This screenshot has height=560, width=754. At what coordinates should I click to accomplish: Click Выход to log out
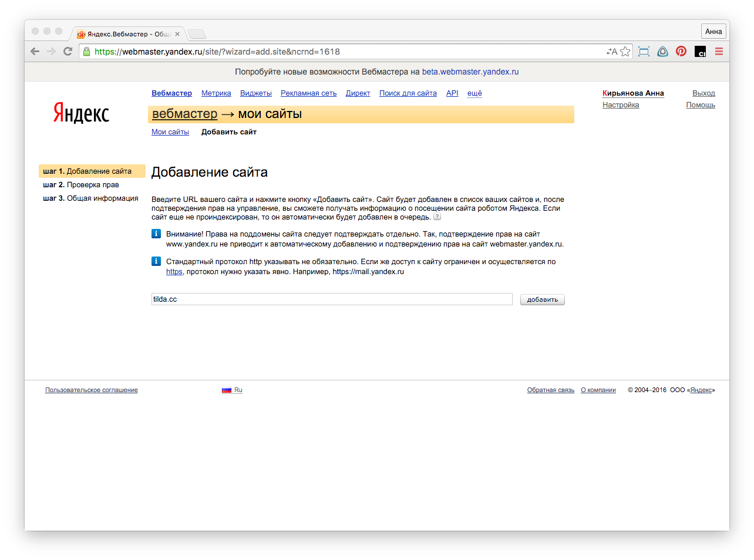703,93
